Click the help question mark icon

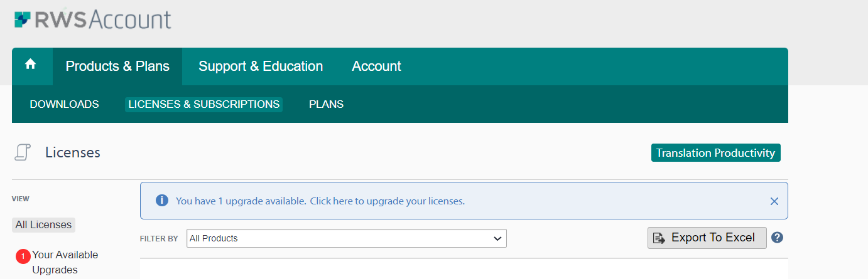(777, 238)
